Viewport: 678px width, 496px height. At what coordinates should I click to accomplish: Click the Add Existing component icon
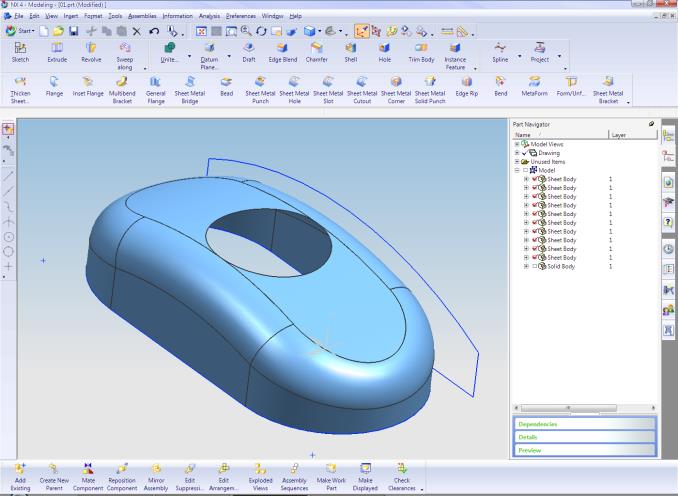[20, 477]
